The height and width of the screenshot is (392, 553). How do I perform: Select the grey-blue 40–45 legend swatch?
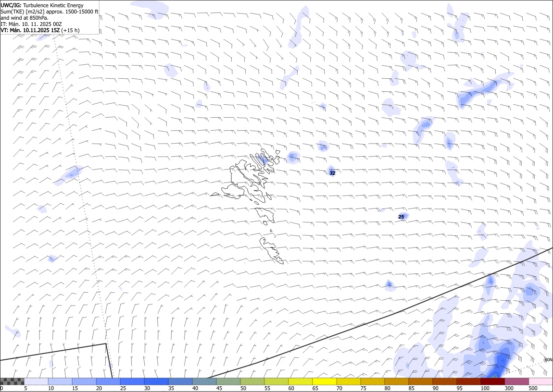pyautogui.click(x=204, y=381)
